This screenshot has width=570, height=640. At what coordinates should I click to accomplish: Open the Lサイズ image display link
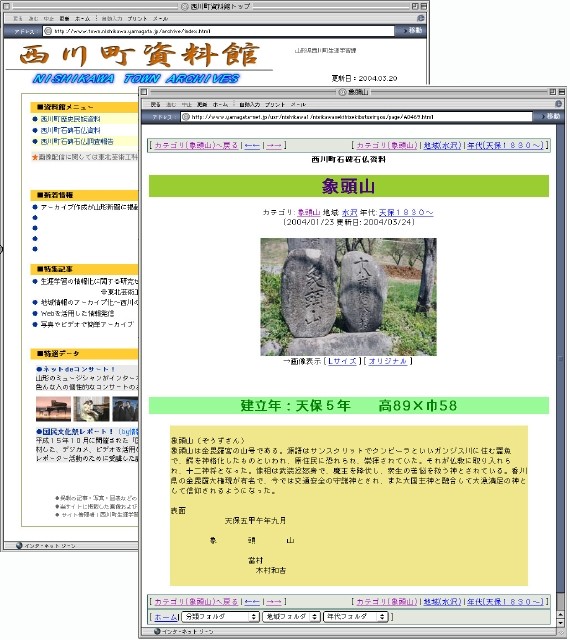[x=342, y=361]
